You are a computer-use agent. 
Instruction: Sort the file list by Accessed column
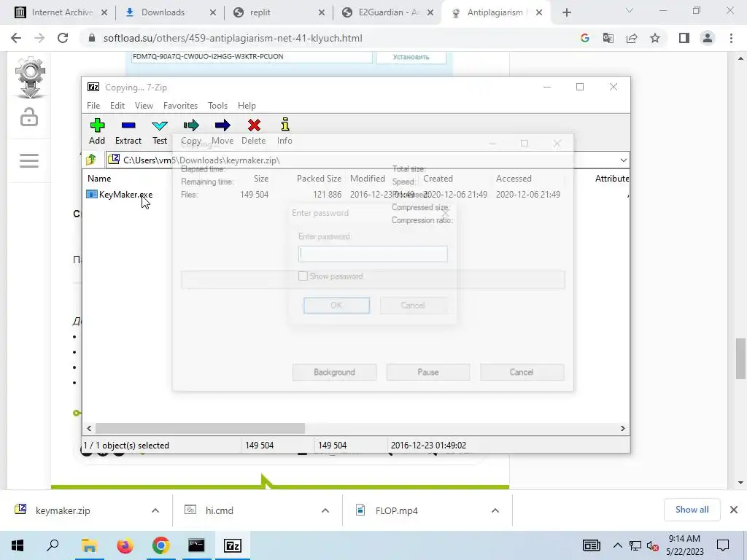click(x=514, y=179)
